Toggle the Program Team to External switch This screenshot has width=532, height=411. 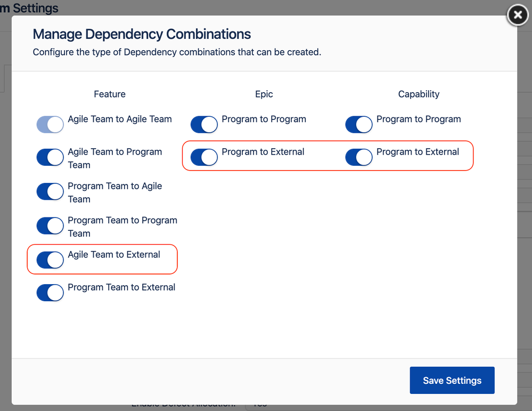[50, 293]
